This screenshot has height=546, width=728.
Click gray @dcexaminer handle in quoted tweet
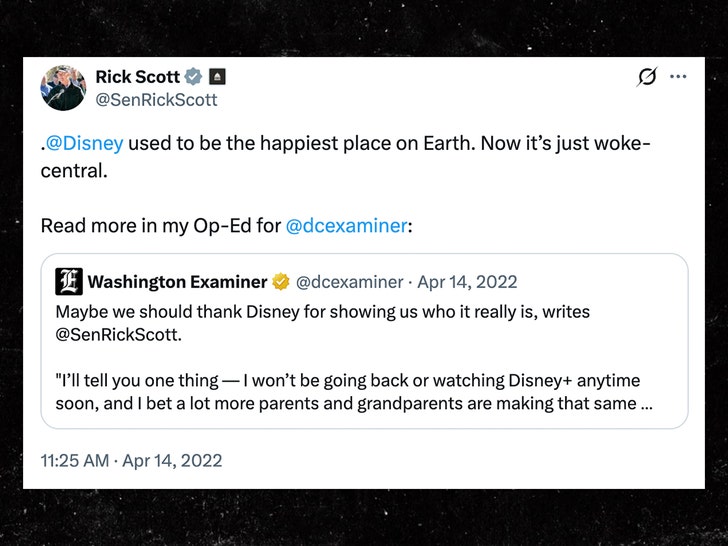350,282
